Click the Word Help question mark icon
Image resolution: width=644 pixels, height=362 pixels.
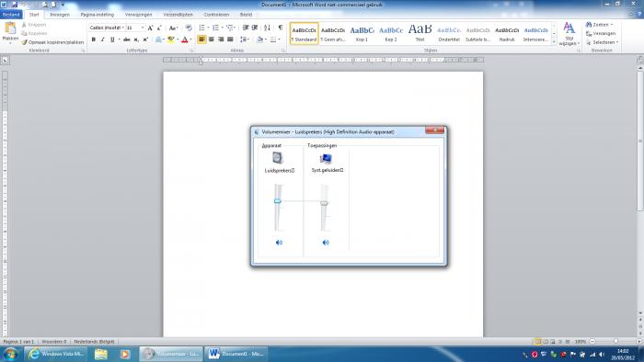pyautogui.click(x=639, y=15)
